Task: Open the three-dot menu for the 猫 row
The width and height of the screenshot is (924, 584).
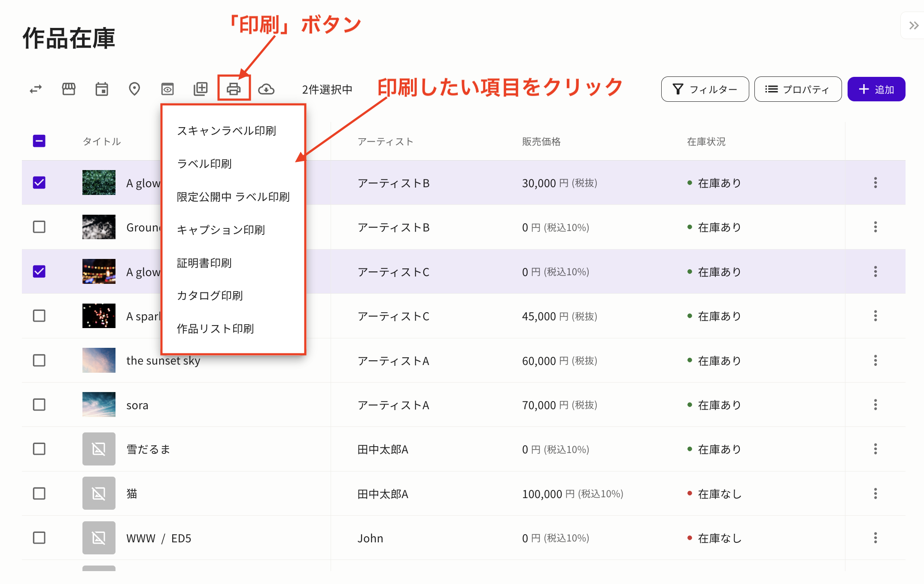Action: pyautogui.click(x=875, y=493)
